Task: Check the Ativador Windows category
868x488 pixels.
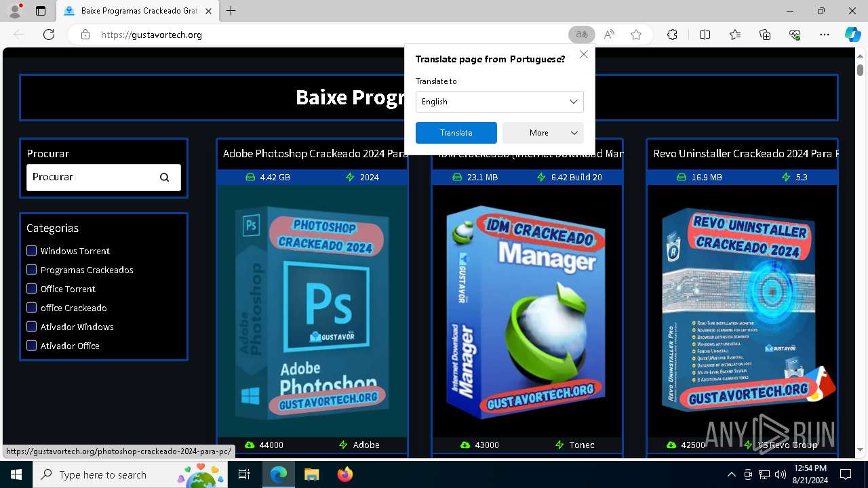Action: click(x=31, y=327)
